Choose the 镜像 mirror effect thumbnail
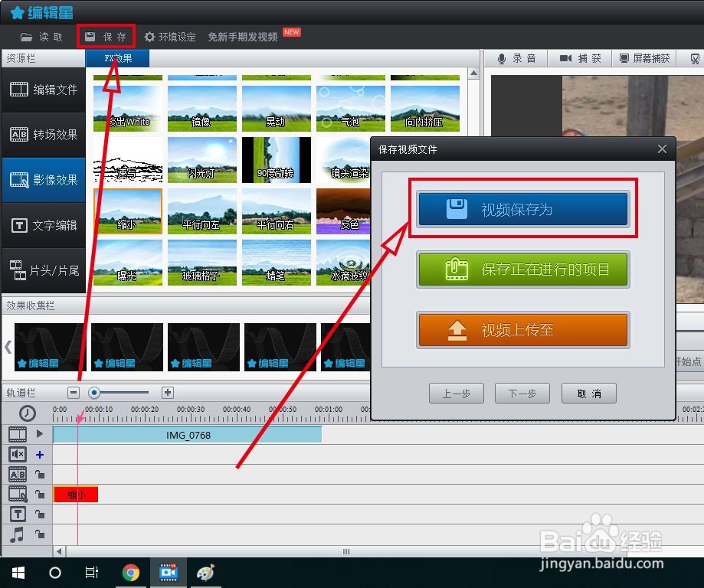The width and height of the screenshot is (704, 588). (202, 109)
